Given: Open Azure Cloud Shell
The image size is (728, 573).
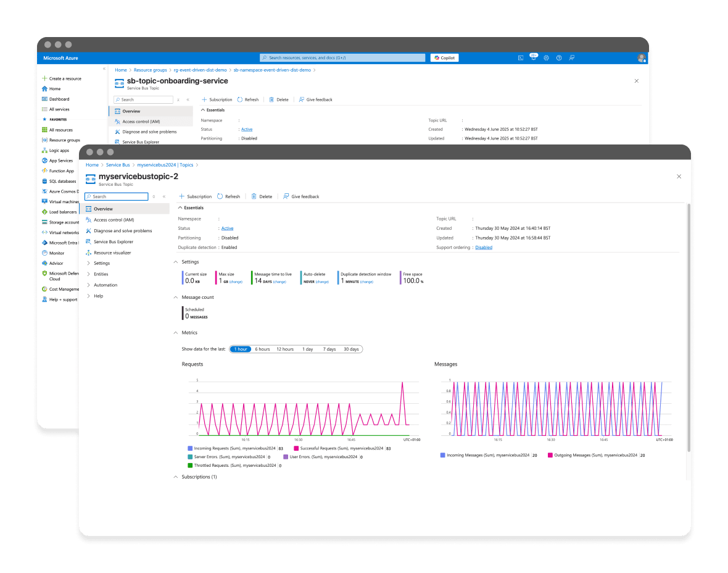Looking at the screenshot, I should tap(520, 57).
